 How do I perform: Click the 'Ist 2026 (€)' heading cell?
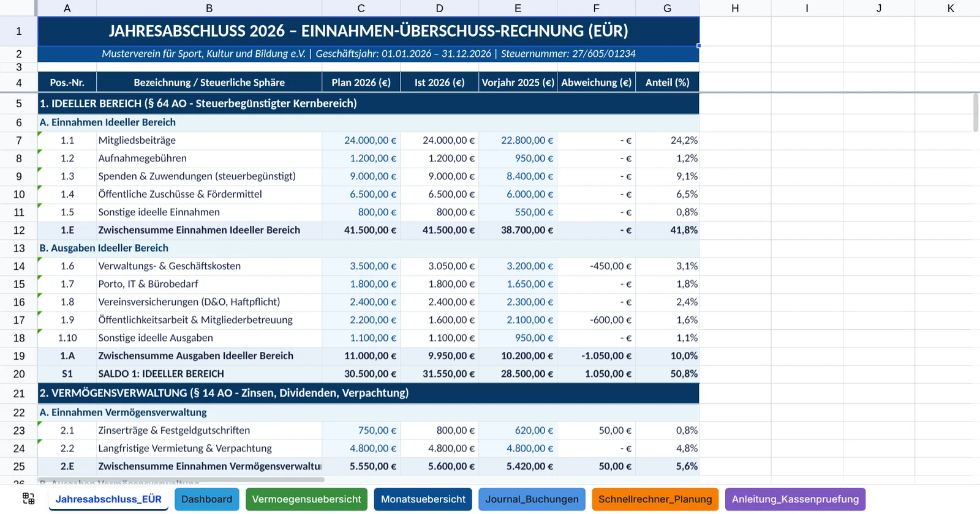tap(439, 82)
